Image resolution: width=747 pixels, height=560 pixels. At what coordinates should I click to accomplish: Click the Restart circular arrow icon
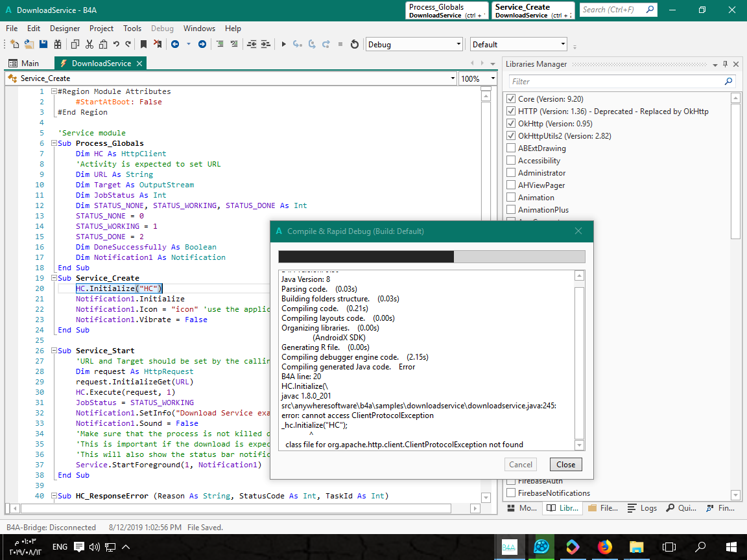coord(354,44)
